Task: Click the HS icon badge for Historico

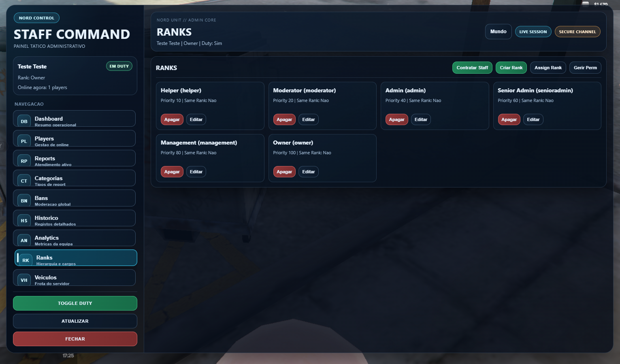Action: [24, 220]
